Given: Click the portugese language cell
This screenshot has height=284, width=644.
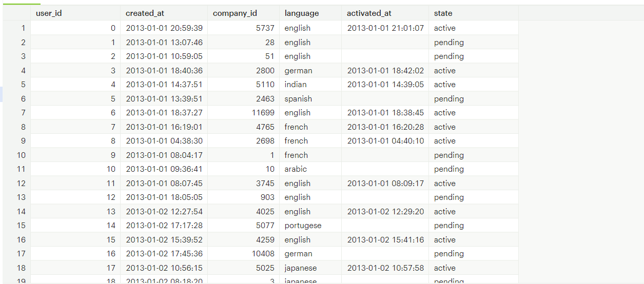Looking at the screenshot, I should [310, 226].
